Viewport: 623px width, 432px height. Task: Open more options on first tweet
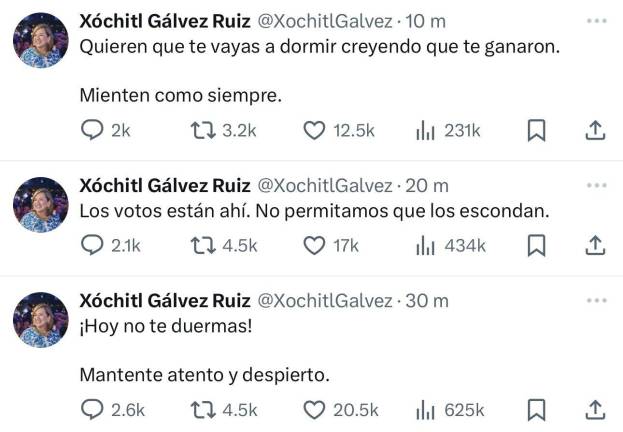(597, 21)
